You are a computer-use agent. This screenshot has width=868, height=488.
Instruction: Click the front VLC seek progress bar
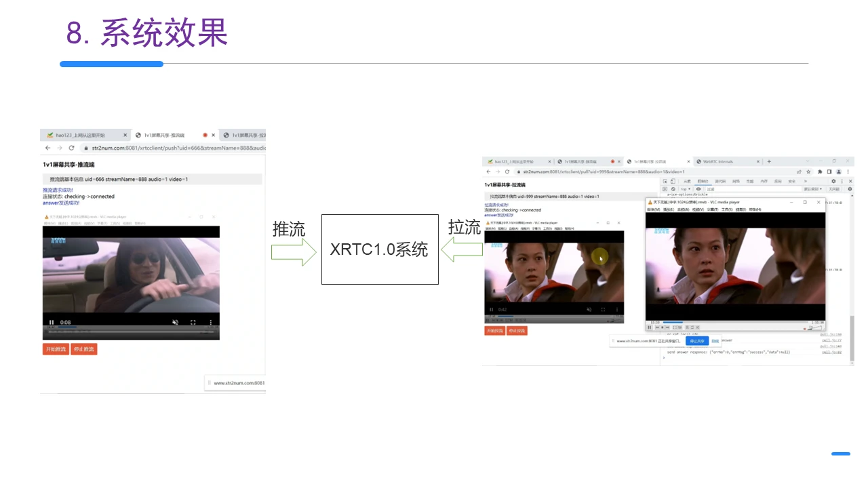[735, 322]
